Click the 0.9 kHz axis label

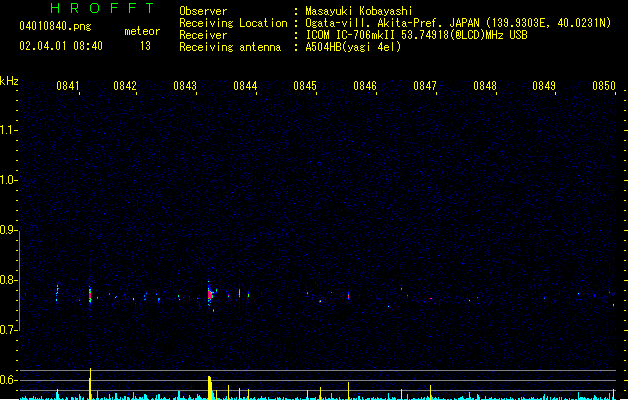[8, 230]
